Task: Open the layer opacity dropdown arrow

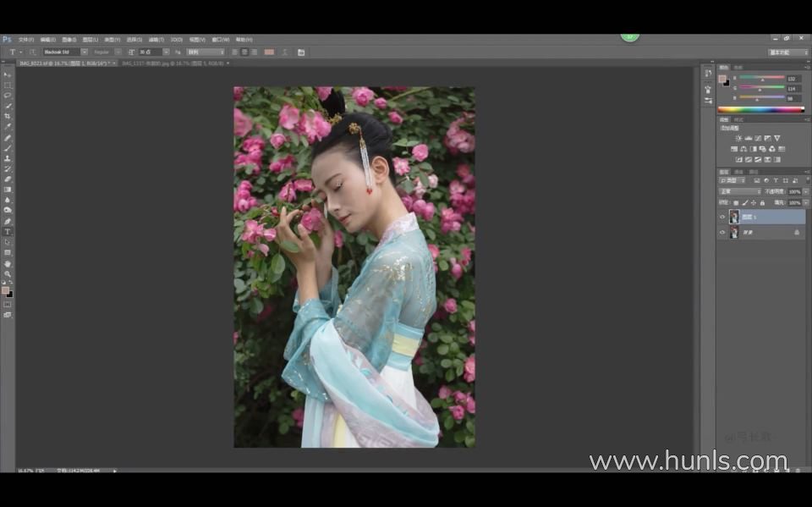Action: [806, 192]
